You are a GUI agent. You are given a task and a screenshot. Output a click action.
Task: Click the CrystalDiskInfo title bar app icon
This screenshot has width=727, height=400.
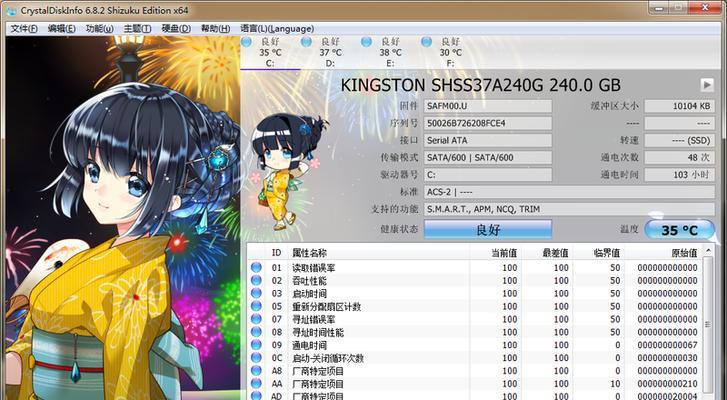click(x=12, y=10)
